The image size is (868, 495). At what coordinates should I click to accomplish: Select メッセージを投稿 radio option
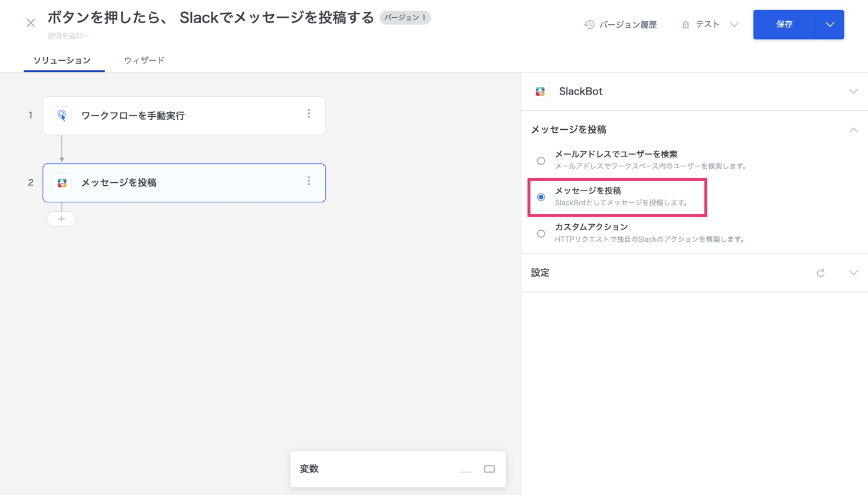click(541, 197)
